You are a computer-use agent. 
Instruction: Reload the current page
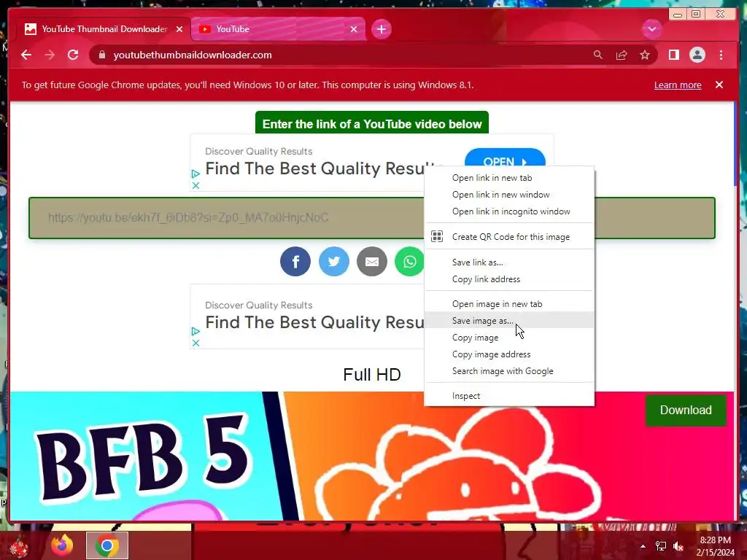coord(73,55)
